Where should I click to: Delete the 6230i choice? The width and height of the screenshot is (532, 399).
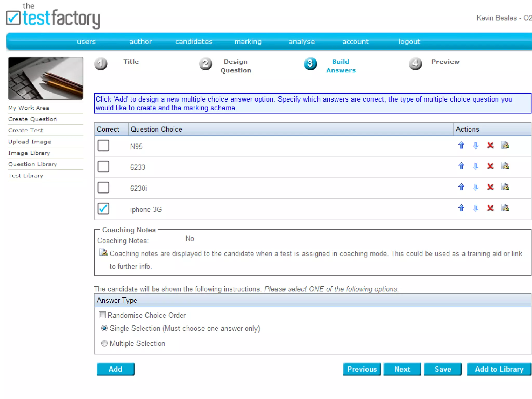pos(490,187)
